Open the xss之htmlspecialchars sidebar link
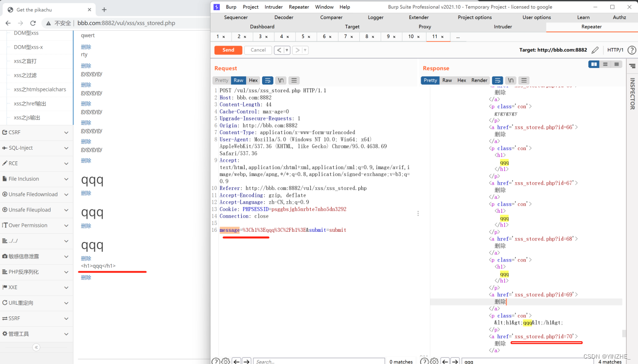638x364 pixels. pos(40,89)
